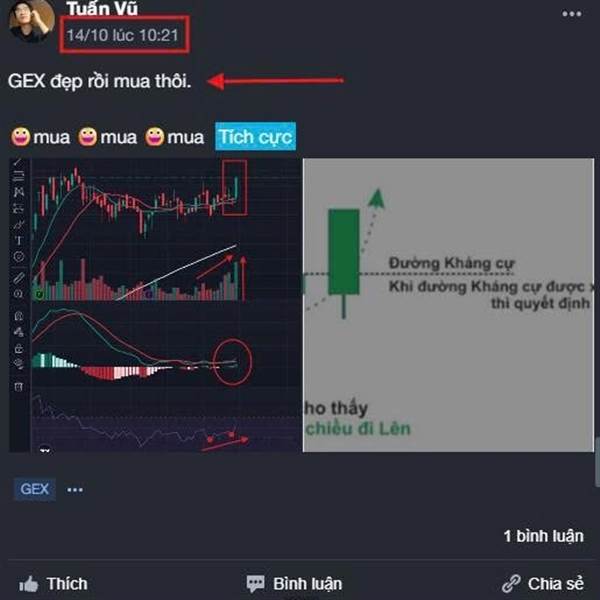
Task: Click the Chia sẻ link icon
Action: click(511, 584)
